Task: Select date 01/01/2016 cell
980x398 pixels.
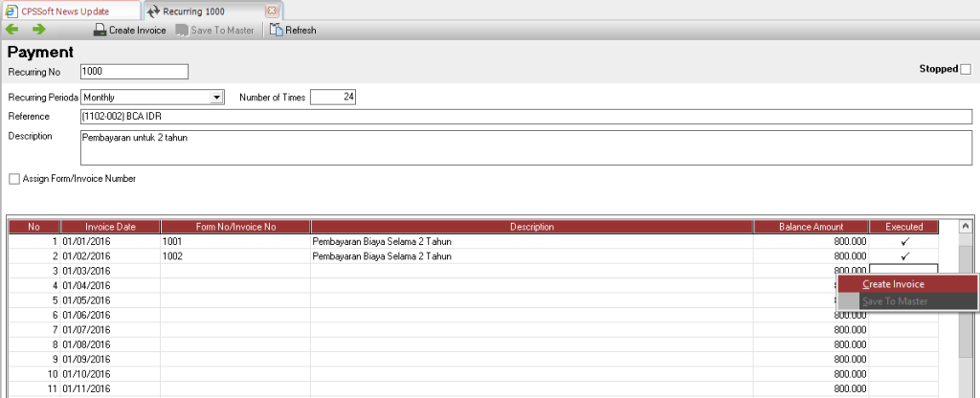Action: pyautogui.click(x=111, y=241)
